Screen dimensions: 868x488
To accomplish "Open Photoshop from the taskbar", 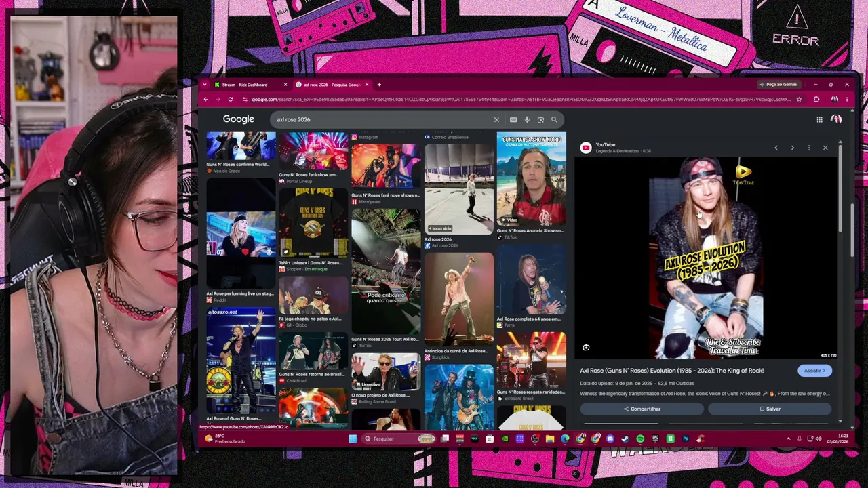I will [686, 439].
